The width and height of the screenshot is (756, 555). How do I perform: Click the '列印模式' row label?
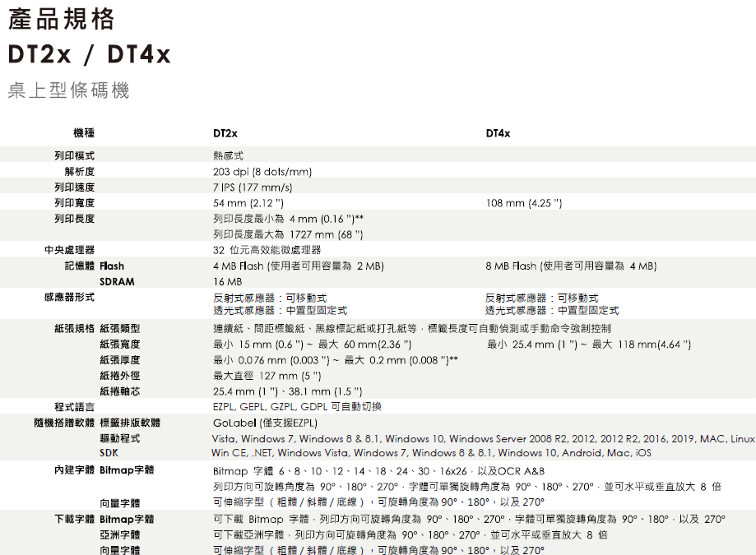74,155
